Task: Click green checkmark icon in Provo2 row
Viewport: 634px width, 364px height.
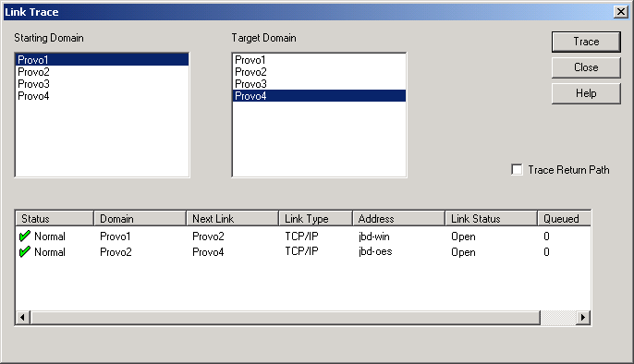Action: 25,251
